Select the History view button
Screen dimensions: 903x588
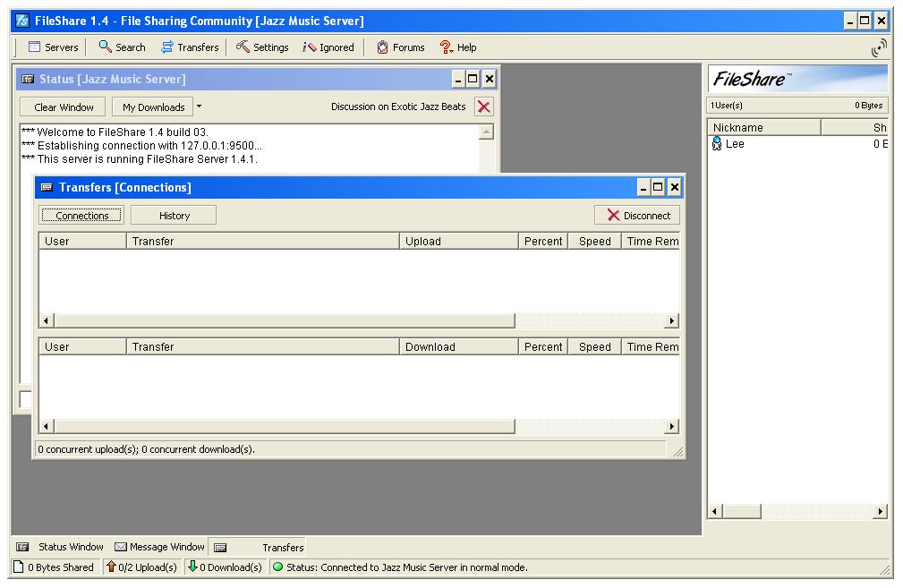click(174, 216)
